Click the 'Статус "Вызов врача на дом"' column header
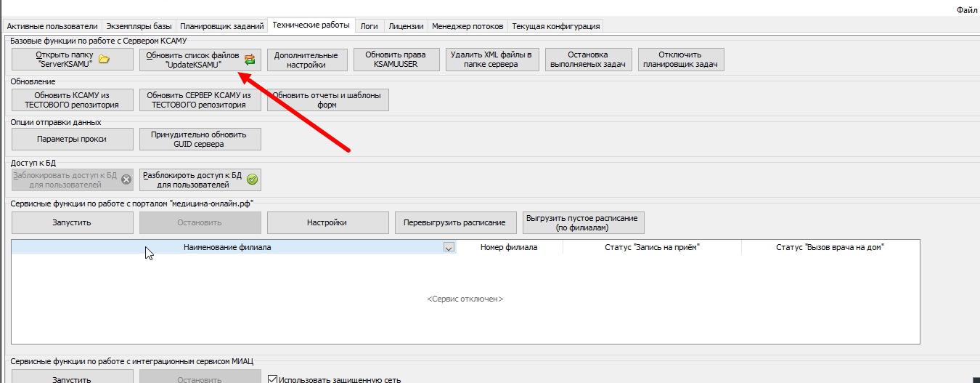Image resolution: width=980 pixels, height=383 pixels. (x=830, y=247)
